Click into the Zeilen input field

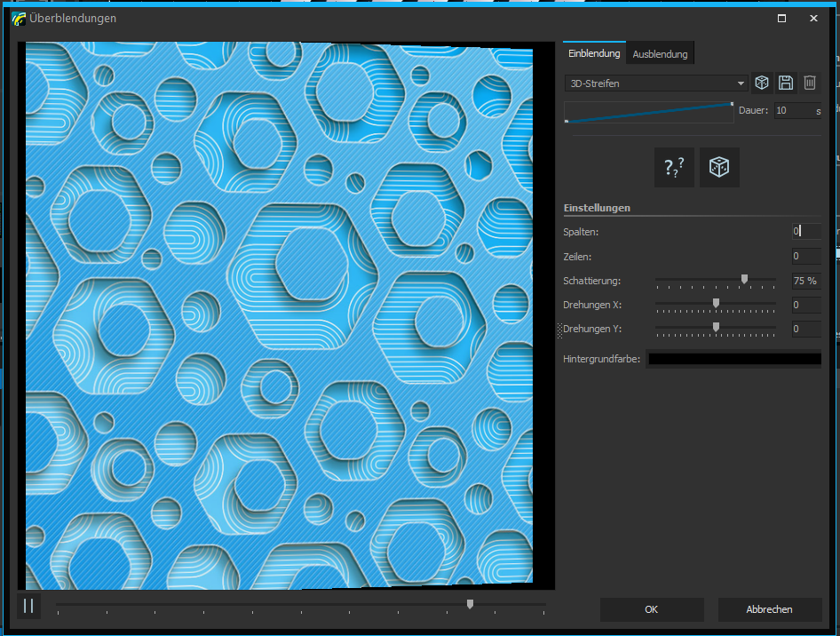click(x=805, y=257)
